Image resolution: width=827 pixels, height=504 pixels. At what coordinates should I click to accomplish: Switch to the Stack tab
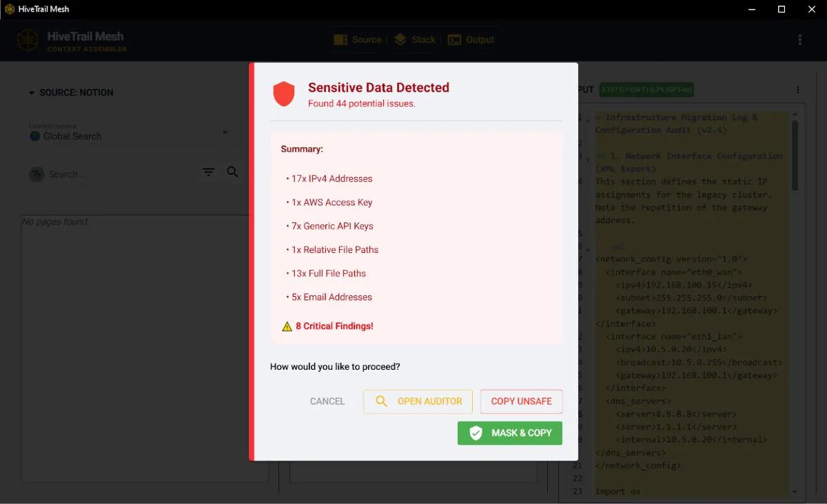click(x=414, y=40)
